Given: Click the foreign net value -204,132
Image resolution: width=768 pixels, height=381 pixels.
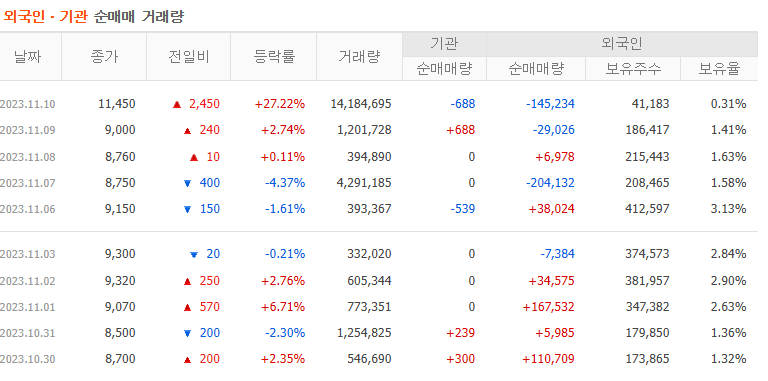Looking at the screenshot, I should point(551,183).
